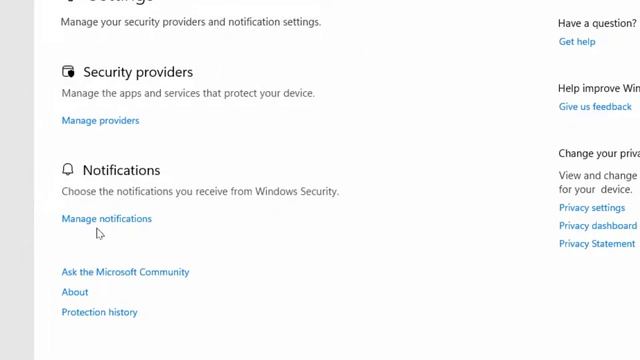Click the Notifications section heading
Image resolution: width=640 pixels, height=360 pixels.
pyautogui.click(x=122, y=170)
